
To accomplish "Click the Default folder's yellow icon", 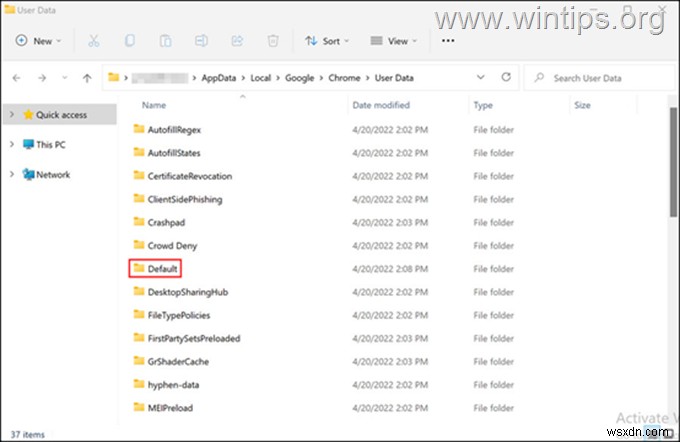I will (139, 268).
